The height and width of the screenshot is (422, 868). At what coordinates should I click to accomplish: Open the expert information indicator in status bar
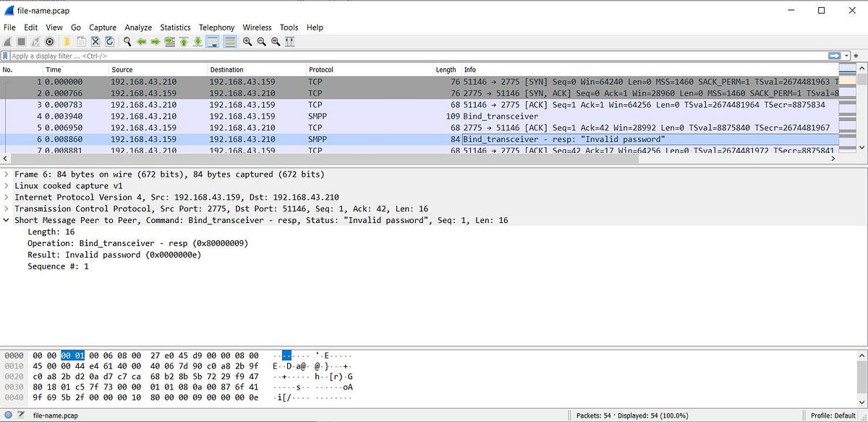coord(7,415)
